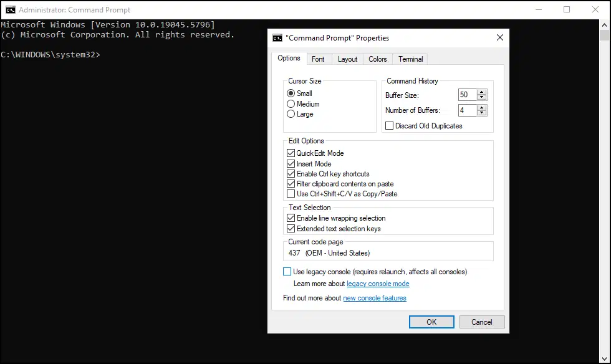Image resolution: width=611 pixels, height=364 pixels.
Task: Switch to the Options tab
Action: [x=289, y=58]
